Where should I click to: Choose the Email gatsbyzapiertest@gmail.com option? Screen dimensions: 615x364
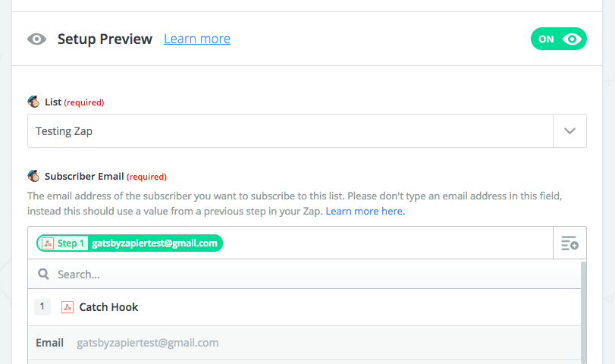[x=304, y=343]
